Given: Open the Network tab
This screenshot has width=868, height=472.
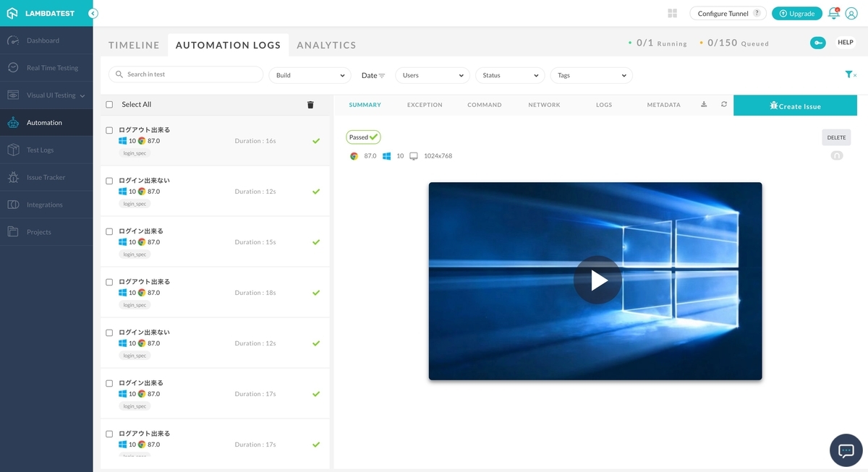Looking at the screenshot, I should tap(544, 105).
